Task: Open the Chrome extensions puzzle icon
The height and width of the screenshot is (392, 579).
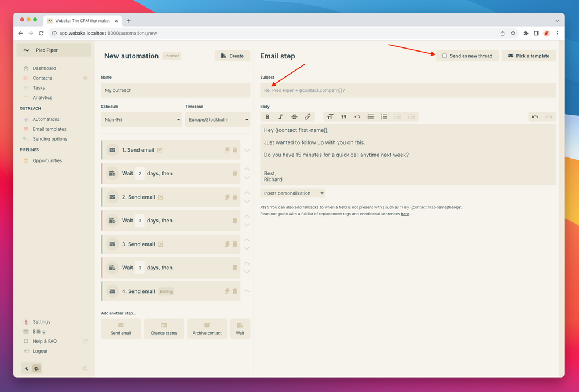Action: (526, 33)
